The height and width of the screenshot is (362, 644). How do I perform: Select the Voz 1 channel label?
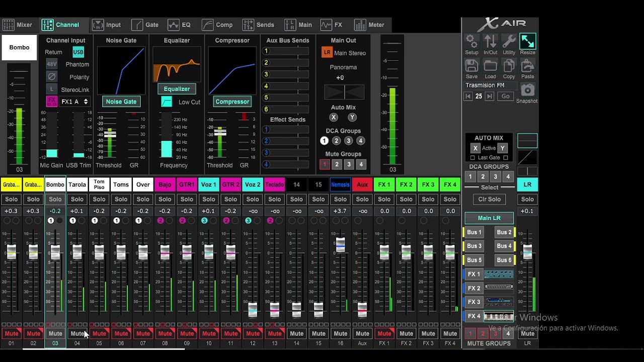click(x=208, y=185)
